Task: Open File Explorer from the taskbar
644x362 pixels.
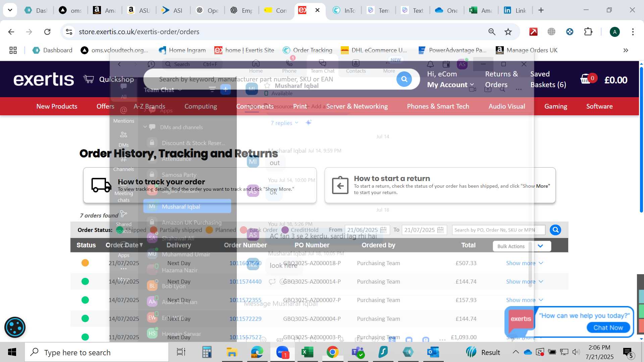Action: pos(232,352)
